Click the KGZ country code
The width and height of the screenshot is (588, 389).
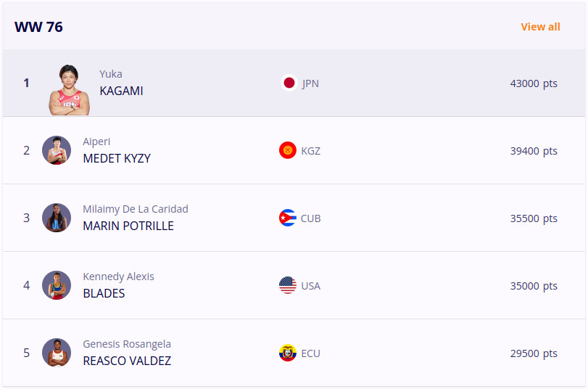click(x=310, y=151)
